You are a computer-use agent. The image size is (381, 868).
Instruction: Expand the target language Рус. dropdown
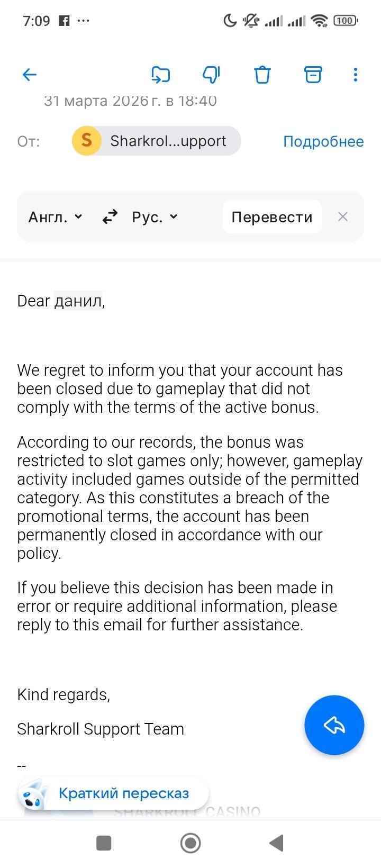point(155,217)
